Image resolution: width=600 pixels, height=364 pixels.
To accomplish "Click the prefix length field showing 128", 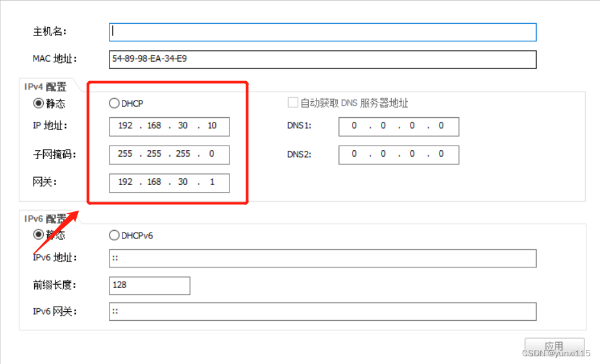I will [x=150, y=285].
